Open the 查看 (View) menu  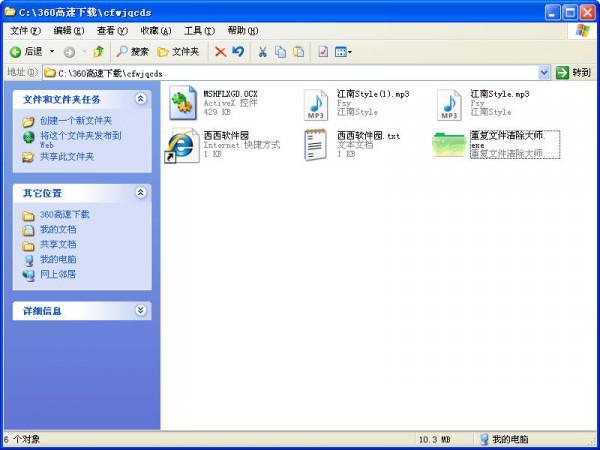[112, 31]
